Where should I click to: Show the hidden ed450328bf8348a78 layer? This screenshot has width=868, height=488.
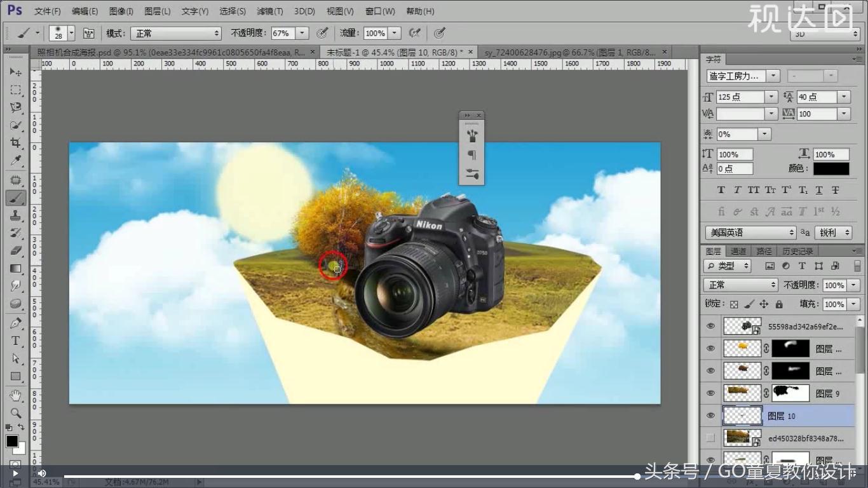pyautogui.click(x=710, y=438)
